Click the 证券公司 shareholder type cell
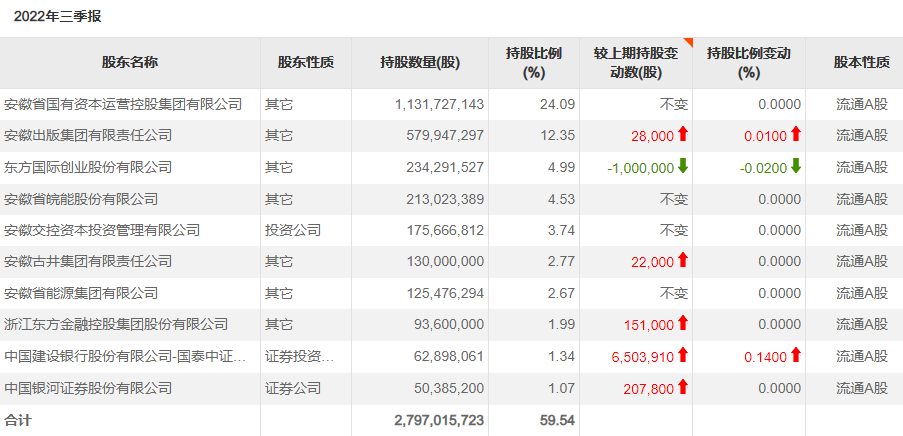The width and height of the screenshot is (903, 436). coord(293,388)
